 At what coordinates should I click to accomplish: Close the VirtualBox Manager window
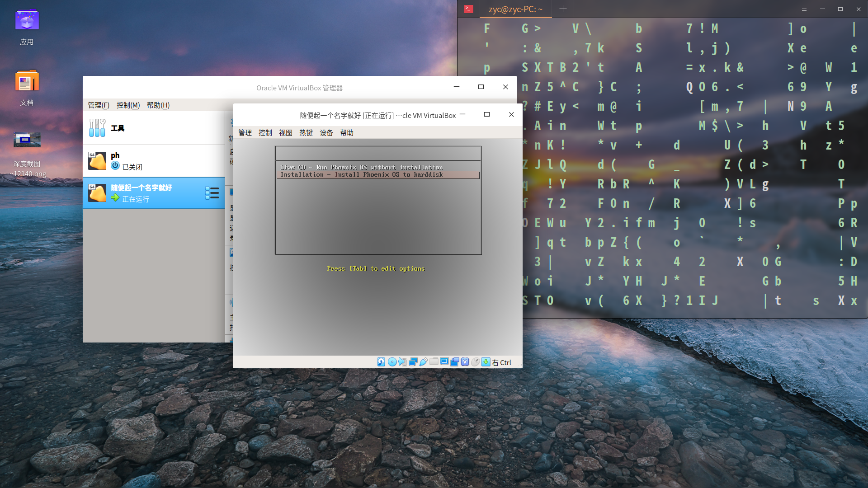(505, 87)
